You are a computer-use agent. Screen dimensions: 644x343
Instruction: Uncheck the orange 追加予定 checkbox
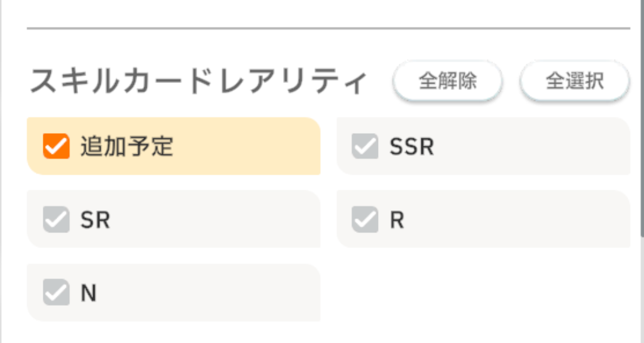pos(56,146)
